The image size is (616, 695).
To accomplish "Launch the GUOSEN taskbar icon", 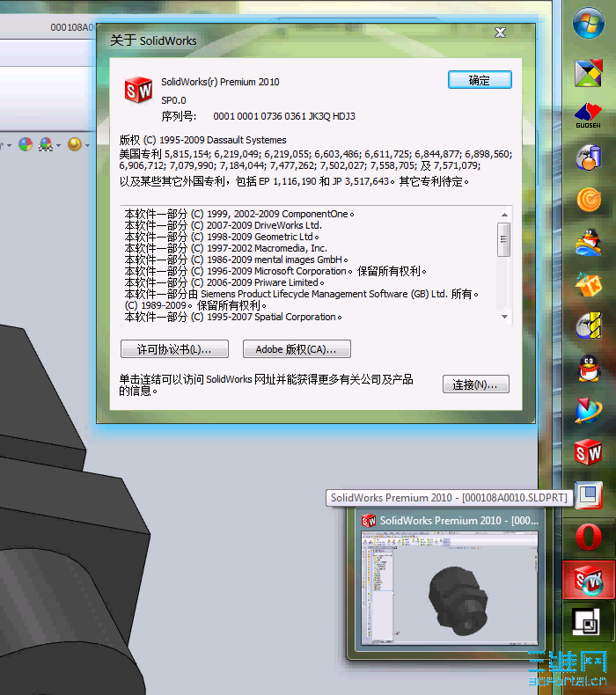I will (x=589, y=115).
